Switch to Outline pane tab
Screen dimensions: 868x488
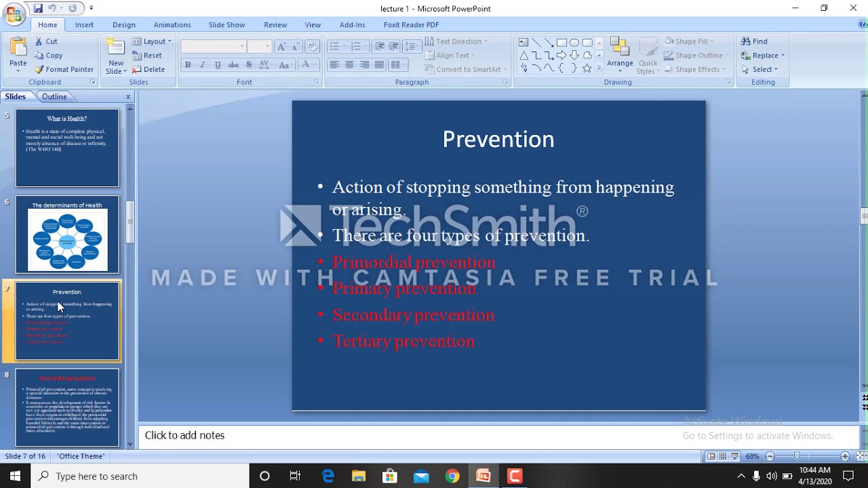pyautogui.click(x=54, y=97)
